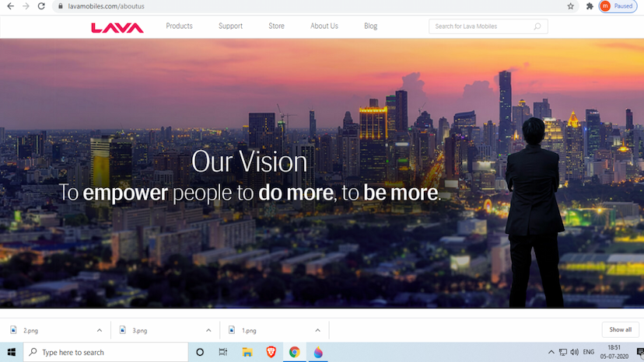Click the site padlock icon in address bar

pos(60,6)
